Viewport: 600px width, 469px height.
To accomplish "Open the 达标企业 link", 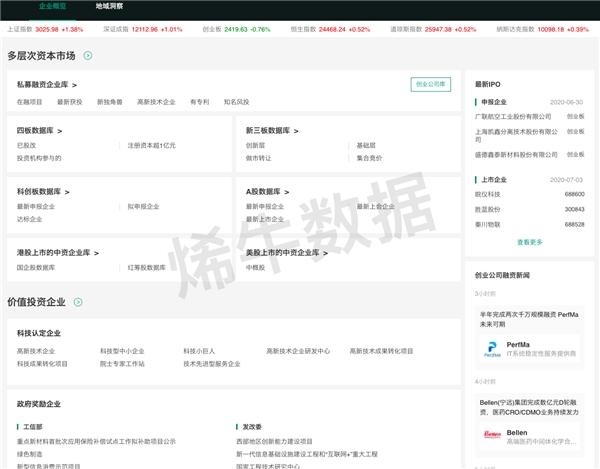I will pyautogui.click(x=29, y=219).
